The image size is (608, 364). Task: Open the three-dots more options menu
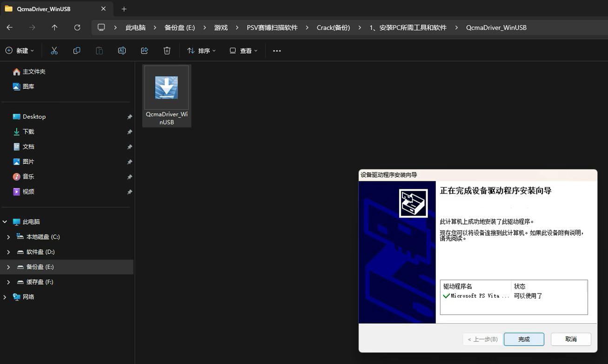pos(277,51)
